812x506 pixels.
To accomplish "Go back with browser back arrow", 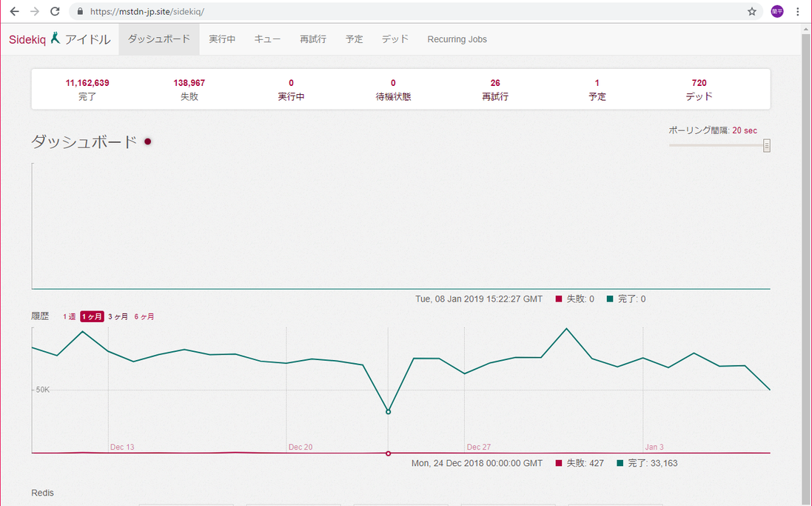I will pos(15,11).
